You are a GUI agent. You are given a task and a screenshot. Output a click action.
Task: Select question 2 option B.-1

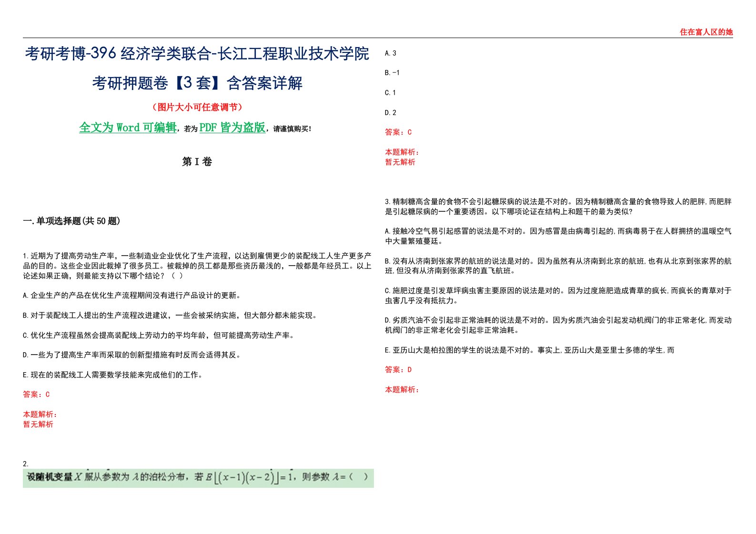point(393,73)
